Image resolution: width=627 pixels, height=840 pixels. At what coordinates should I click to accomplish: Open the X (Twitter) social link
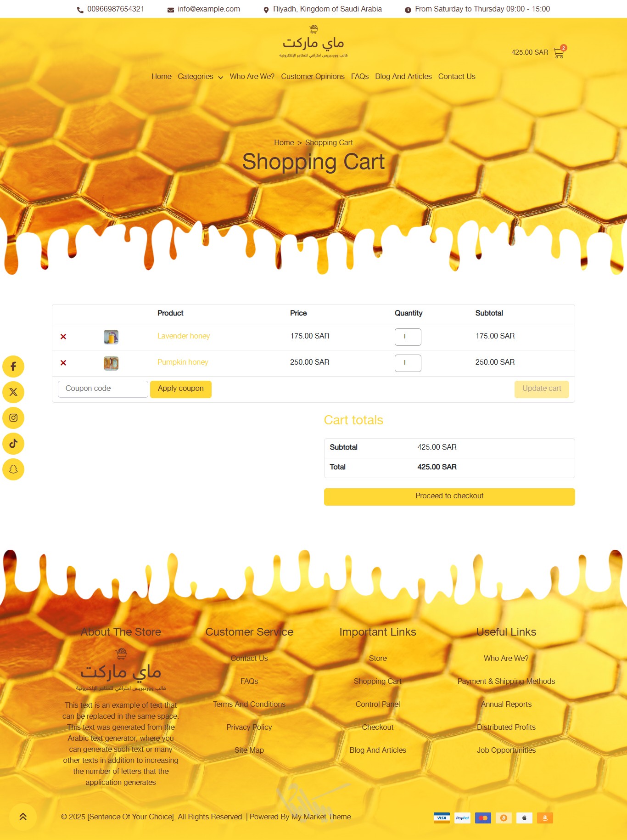[13, 392]
